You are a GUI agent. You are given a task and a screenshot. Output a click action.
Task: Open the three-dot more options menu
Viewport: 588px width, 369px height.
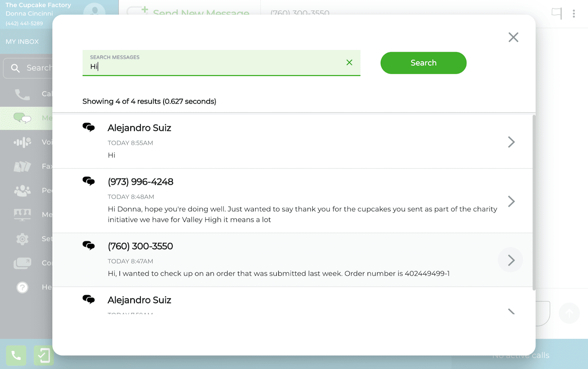tap(574, 14)
